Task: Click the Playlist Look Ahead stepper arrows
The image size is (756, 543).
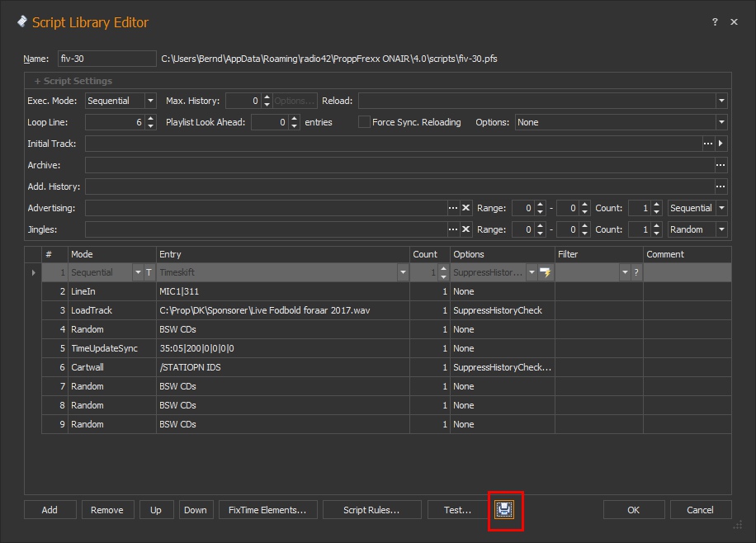Action: [294, 122]
